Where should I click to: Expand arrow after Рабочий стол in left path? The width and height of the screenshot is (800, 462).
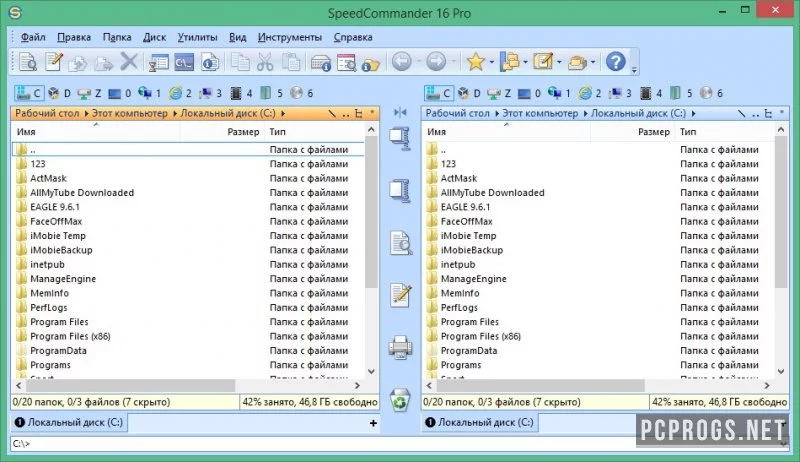86,113
